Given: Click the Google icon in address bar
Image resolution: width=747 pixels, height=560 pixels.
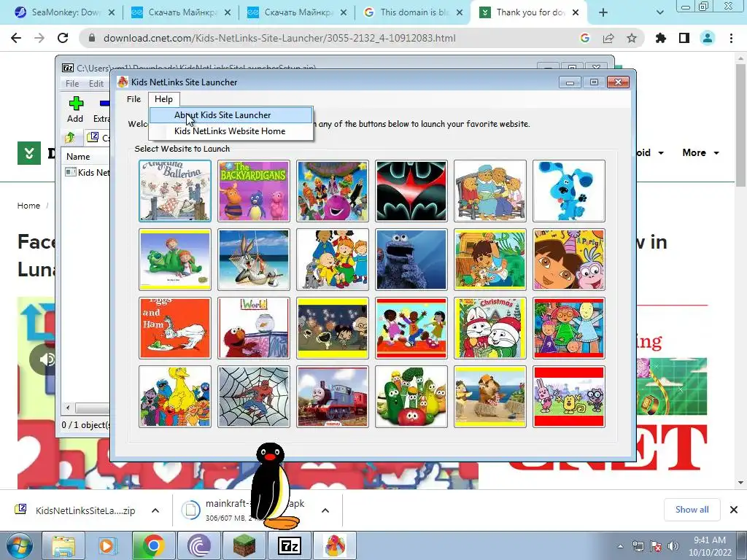Looking at the screenshot, I should click(585, 38).
